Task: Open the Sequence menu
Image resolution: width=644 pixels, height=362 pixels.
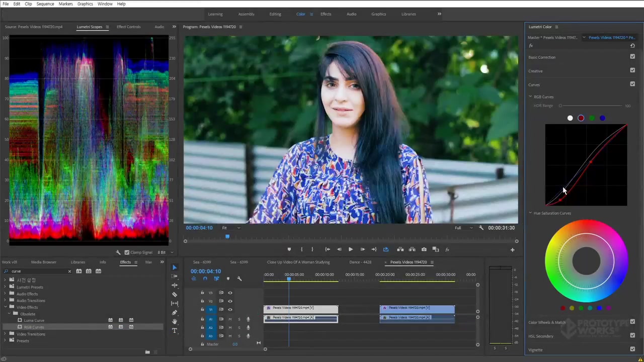Action: pyautogui.click(x=45, y=4)
